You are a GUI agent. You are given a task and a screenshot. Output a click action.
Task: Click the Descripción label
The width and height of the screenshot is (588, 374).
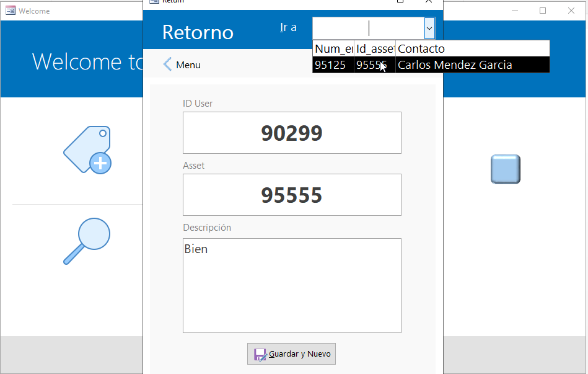click(x=207, y=228)
